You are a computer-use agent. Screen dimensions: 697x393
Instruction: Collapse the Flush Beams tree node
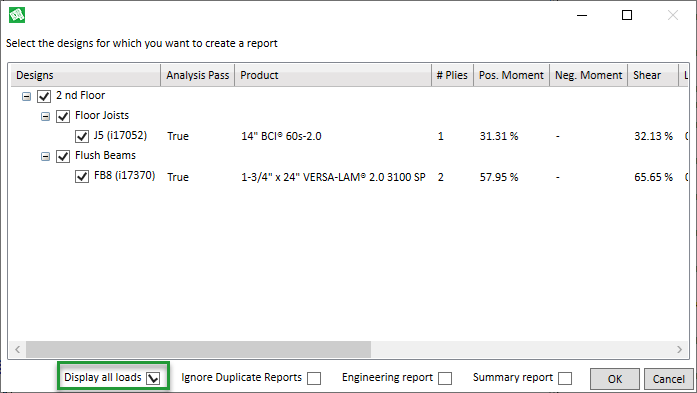(x=45, y=156)
